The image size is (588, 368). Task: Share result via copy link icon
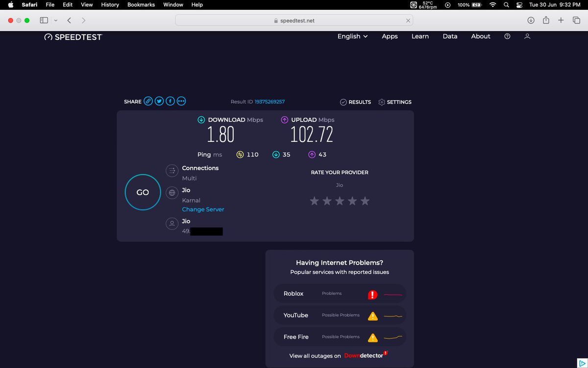(148, 101)
